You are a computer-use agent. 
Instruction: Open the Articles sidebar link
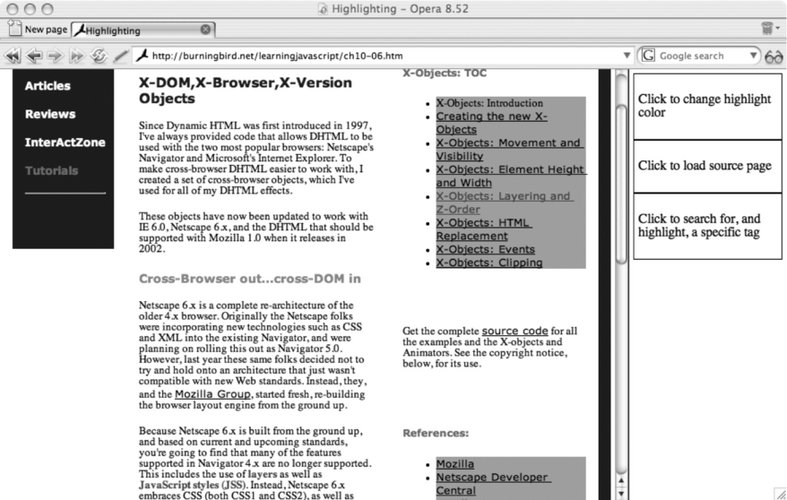pyautogui.click(x=48, y=86)
